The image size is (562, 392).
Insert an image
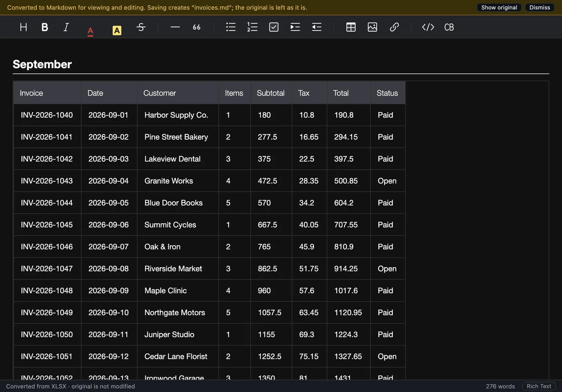tap(373, 27)
